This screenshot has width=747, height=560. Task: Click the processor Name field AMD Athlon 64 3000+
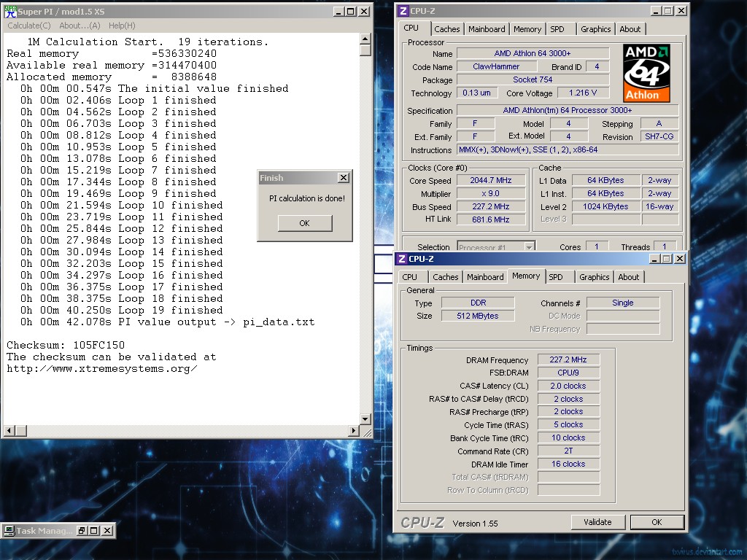[533, 53]
